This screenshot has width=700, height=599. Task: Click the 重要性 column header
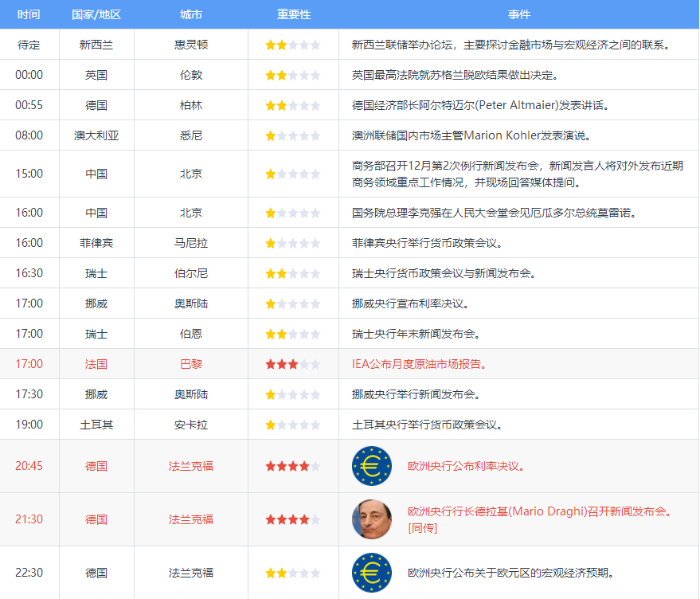[293, 15]
